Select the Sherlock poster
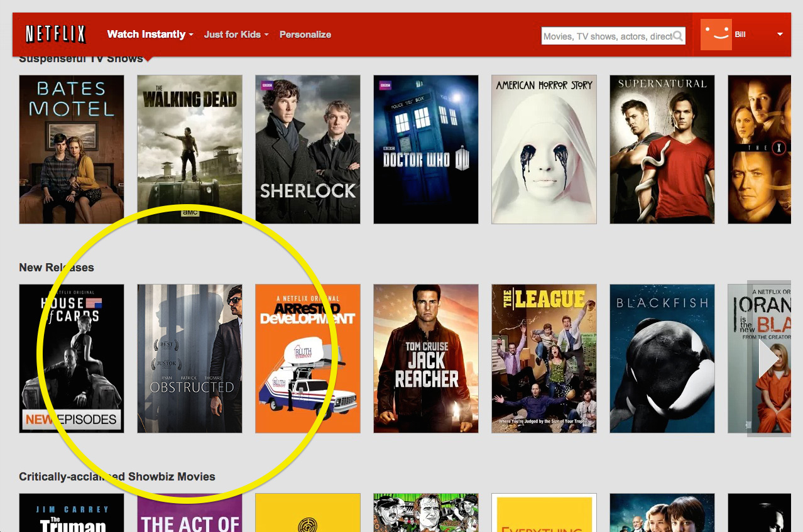The width and height of the screenshot is (803, 532). pyautogui.click(x=308, y=149)
